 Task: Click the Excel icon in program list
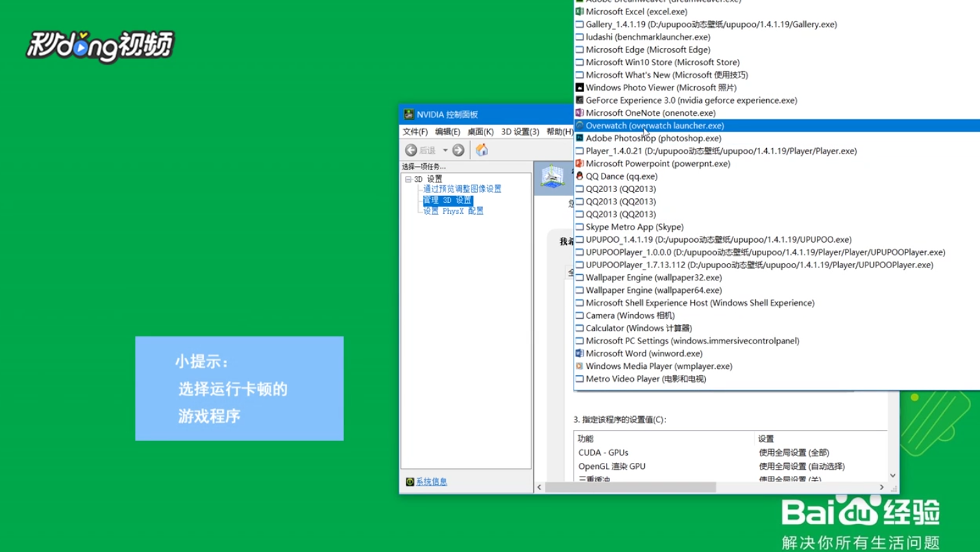click(x=579, y=12)
